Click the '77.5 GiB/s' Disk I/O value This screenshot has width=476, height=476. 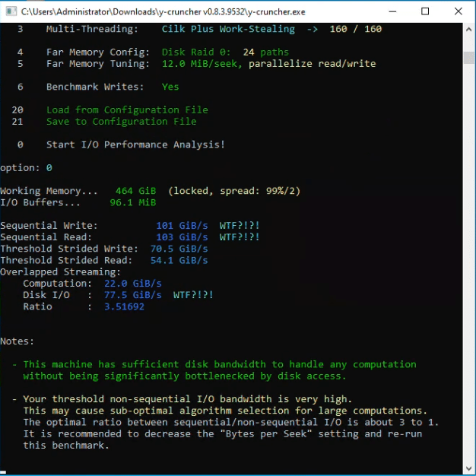132,295
